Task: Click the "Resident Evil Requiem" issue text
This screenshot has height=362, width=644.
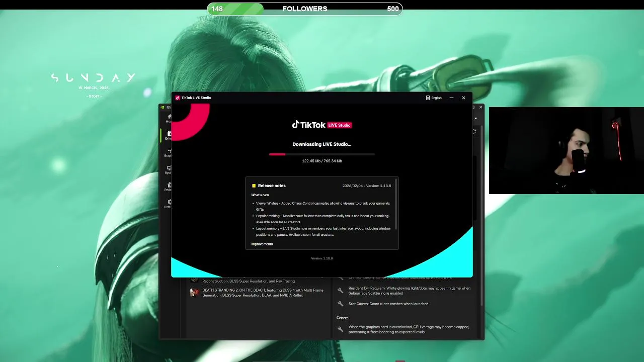Action: pos(410,291)
